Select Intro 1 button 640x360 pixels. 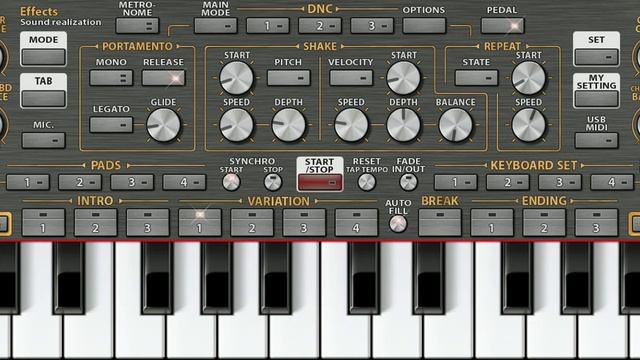point(44,222)
